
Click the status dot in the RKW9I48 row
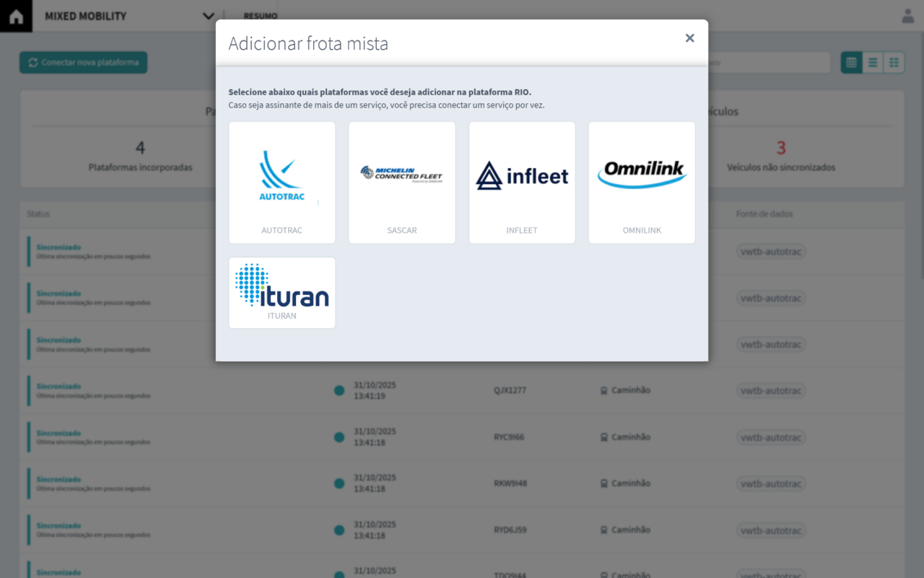point(339,483)
